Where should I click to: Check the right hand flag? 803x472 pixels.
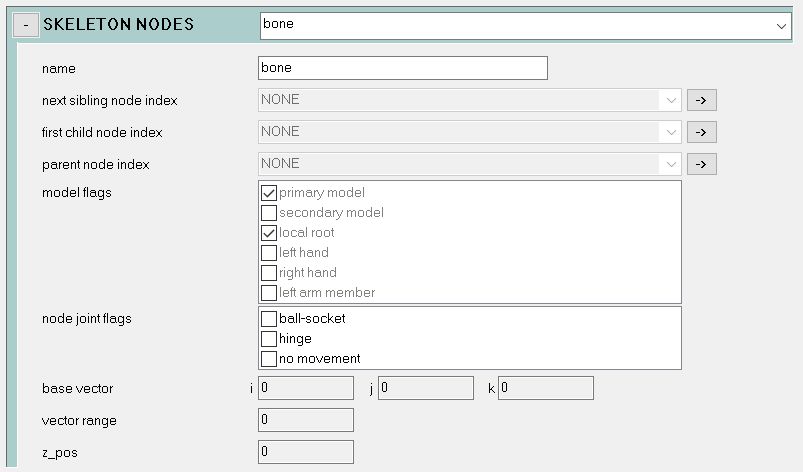click(269, 273)
